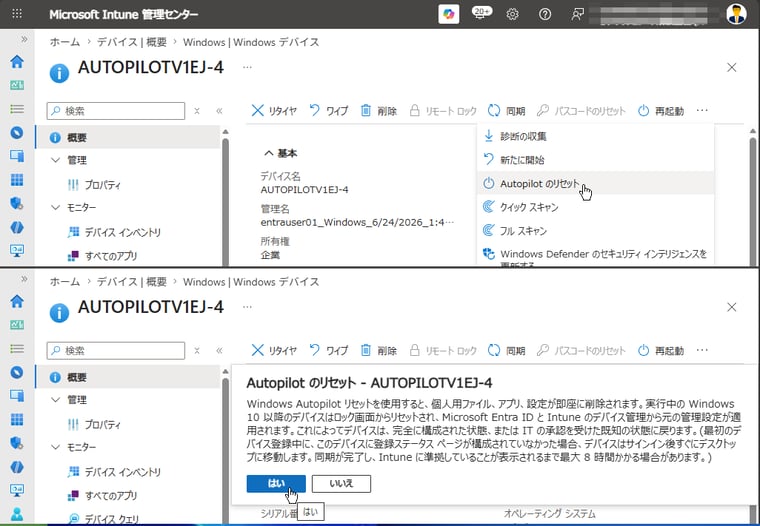Open Users icon in the reset-dialog view sidebar
The width and height of the screenshot is (760, 526).
point(17,513)
